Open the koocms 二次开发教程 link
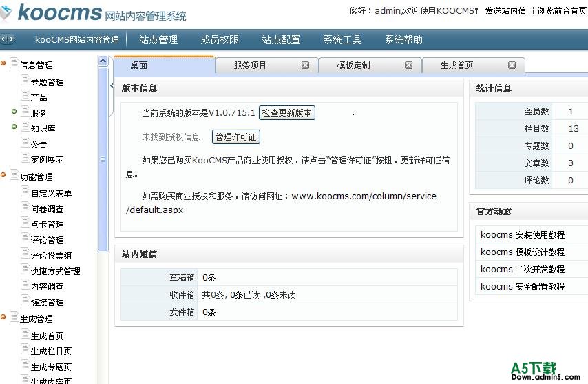The width and height of the screenshot is (588, 384). pos(523,269)
